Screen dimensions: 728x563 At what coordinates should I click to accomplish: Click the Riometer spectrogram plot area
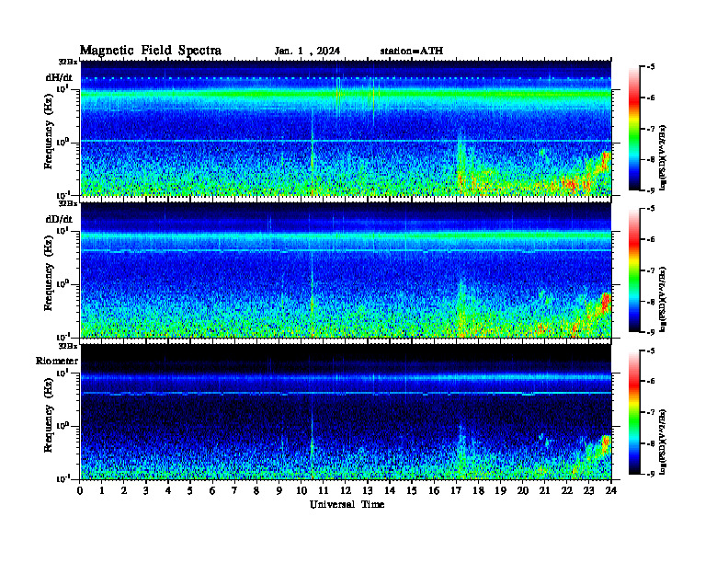(346, 412)
